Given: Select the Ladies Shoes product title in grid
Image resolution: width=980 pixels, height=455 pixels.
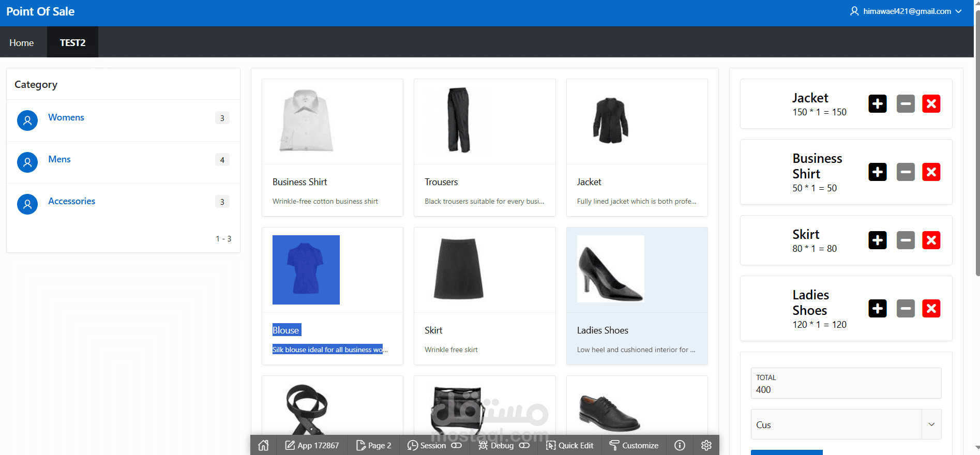Looking at the screenshot, I should (602, 330).
